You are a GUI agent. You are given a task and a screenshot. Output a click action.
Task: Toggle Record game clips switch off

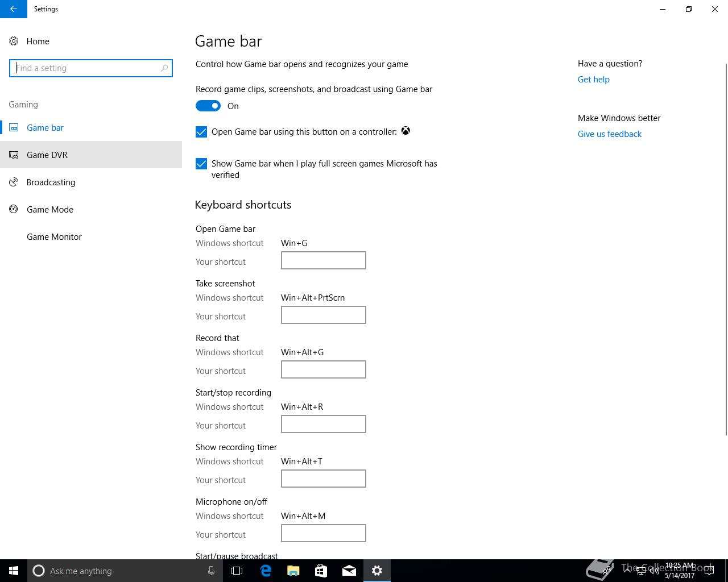click(x=208, y=106)
